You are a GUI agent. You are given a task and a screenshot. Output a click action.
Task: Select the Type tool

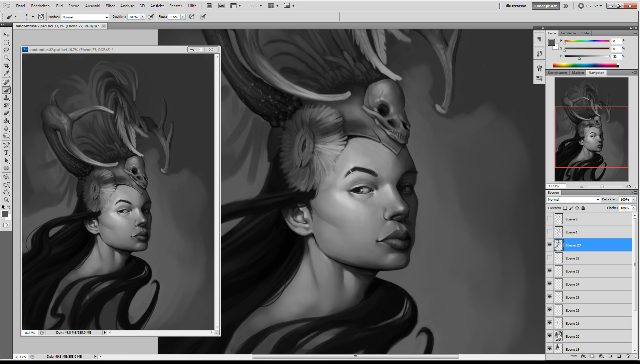click(6, 153)
